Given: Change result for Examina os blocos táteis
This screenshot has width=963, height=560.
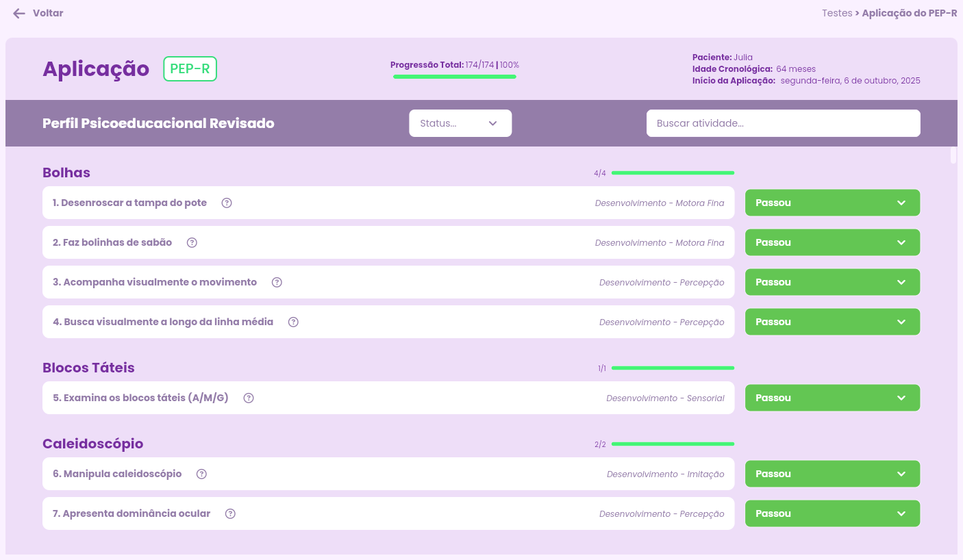Looking at the screenshot, I should click(831, 398).
